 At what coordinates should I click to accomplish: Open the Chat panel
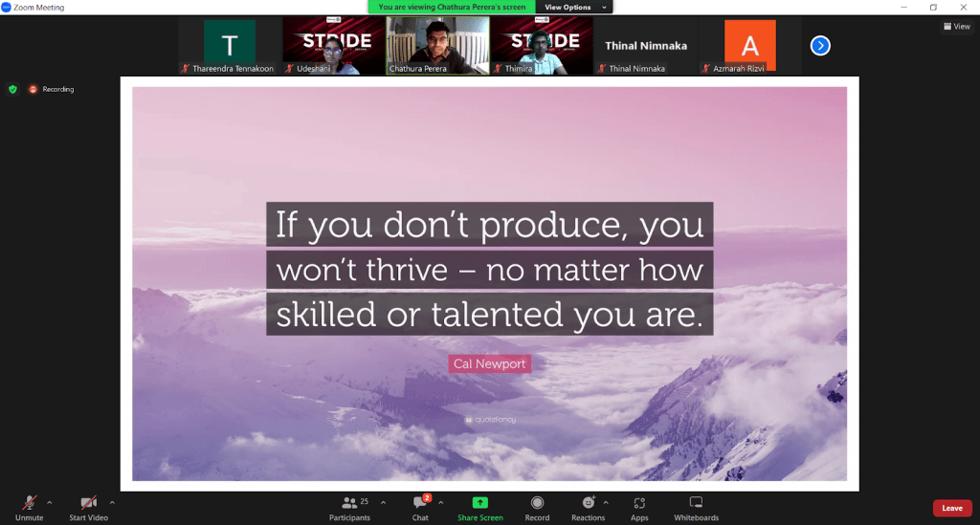419,503
